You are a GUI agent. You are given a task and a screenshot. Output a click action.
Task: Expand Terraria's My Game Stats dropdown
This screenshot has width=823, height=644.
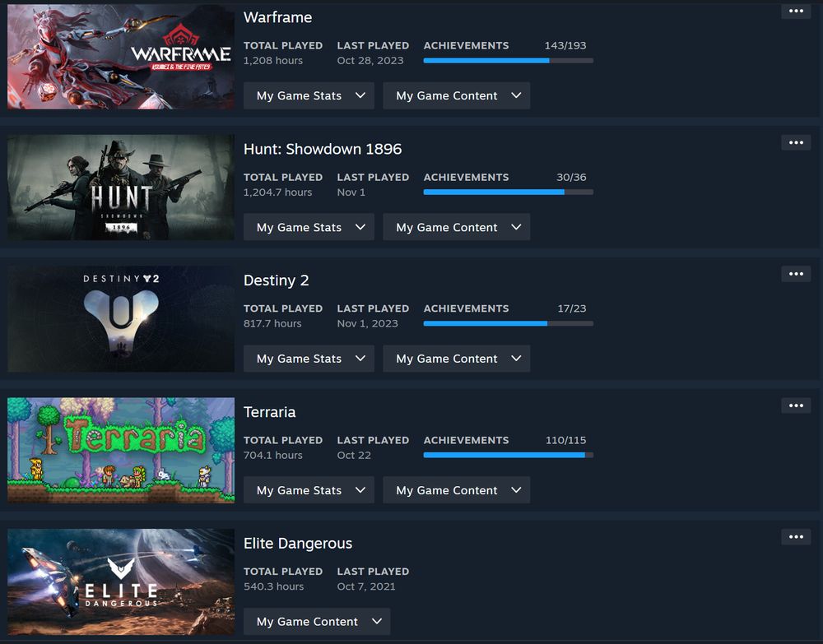309,490
